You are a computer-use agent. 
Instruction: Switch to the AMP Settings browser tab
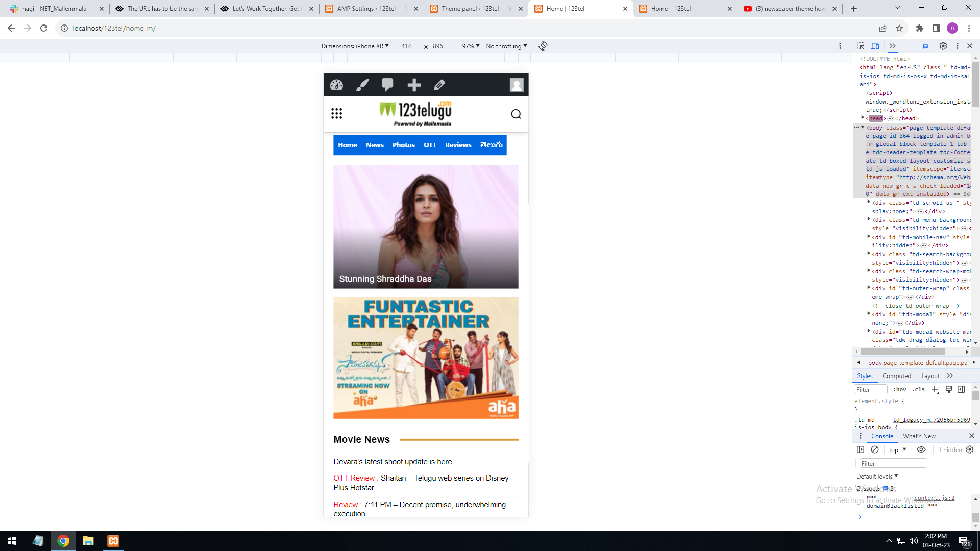point(371,9)
